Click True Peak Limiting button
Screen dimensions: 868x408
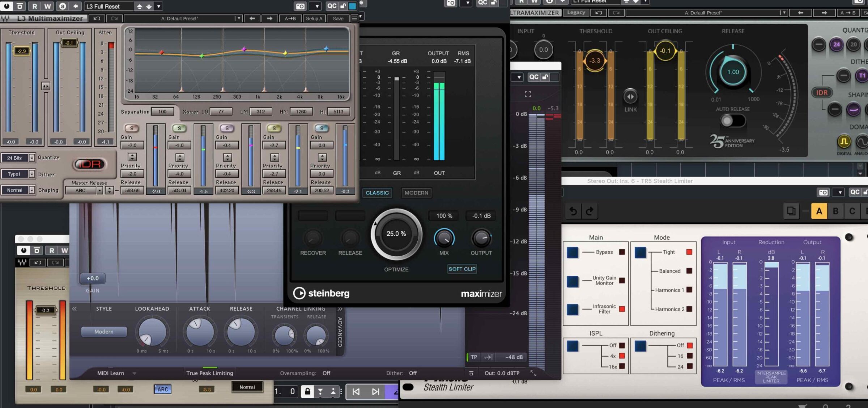coord(210,373)
